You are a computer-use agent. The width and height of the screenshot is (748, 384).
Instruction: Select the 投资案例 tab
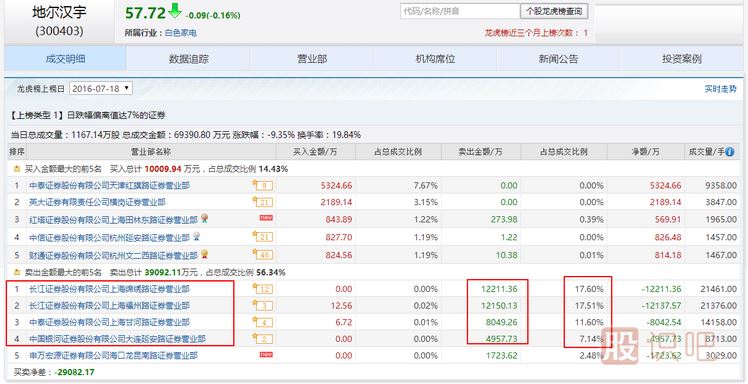click(681, 59)
